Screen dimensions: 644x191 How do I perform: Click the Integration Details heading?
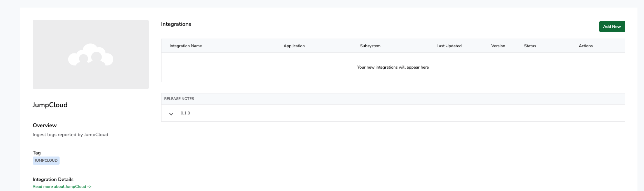(53, 179)
